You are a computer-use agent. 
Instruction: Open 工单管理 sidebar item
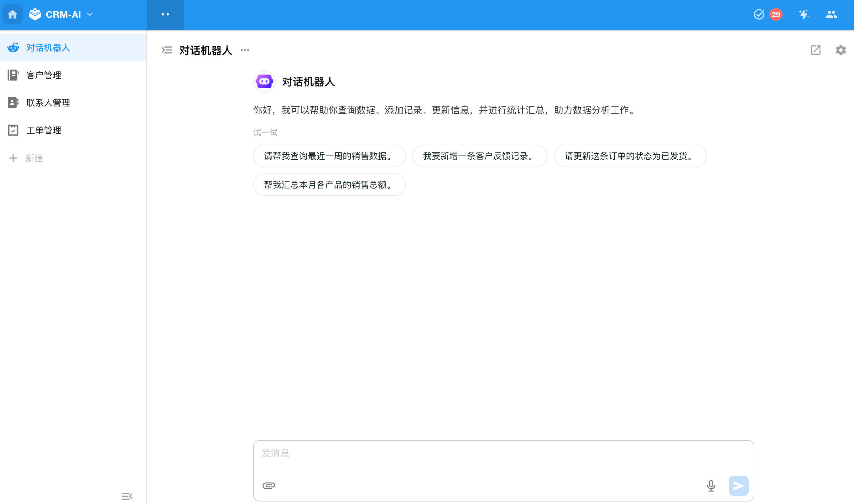click(44, 131)
